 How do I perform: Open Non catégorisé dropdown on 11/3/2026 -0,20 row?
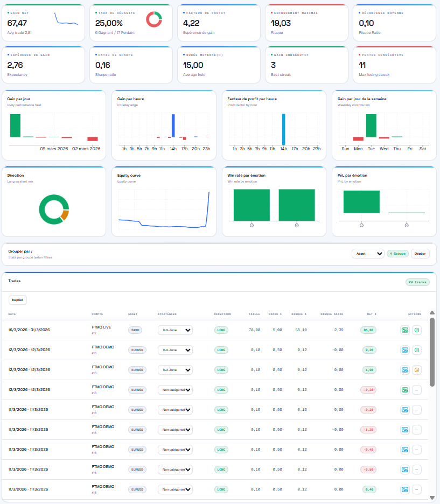pos(175,410)
